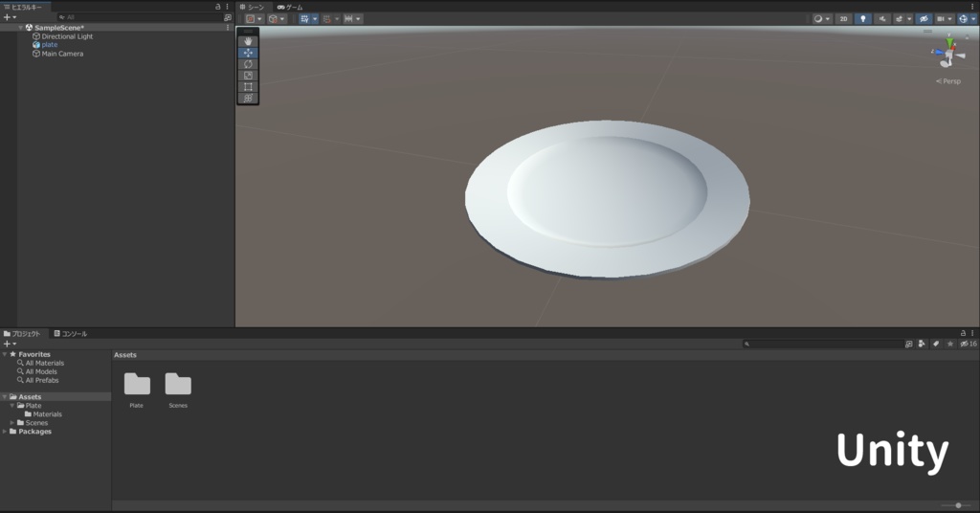This screenshot has height=513, width=980.
Task: Open Project panel three-dot options menu
Action: pos(972,333)
